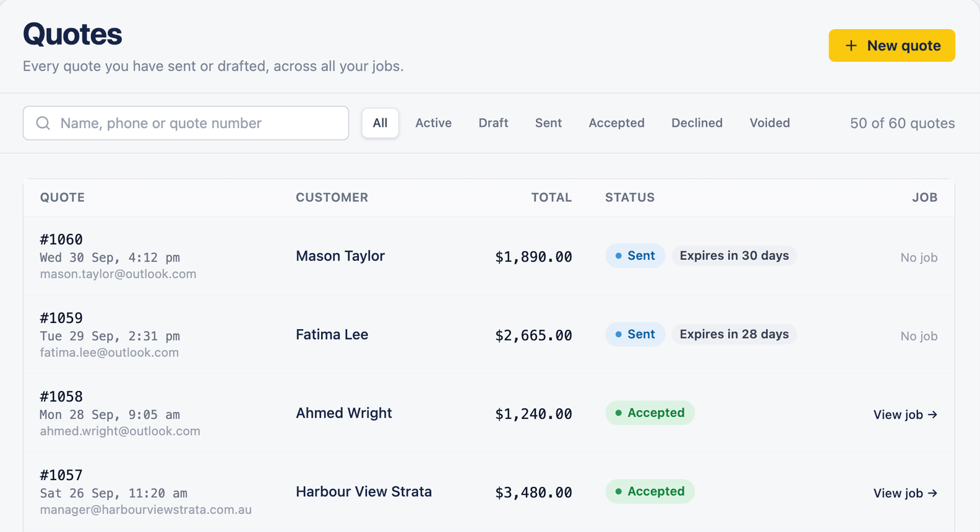Switch to the Active filter tab

point(433,123)
